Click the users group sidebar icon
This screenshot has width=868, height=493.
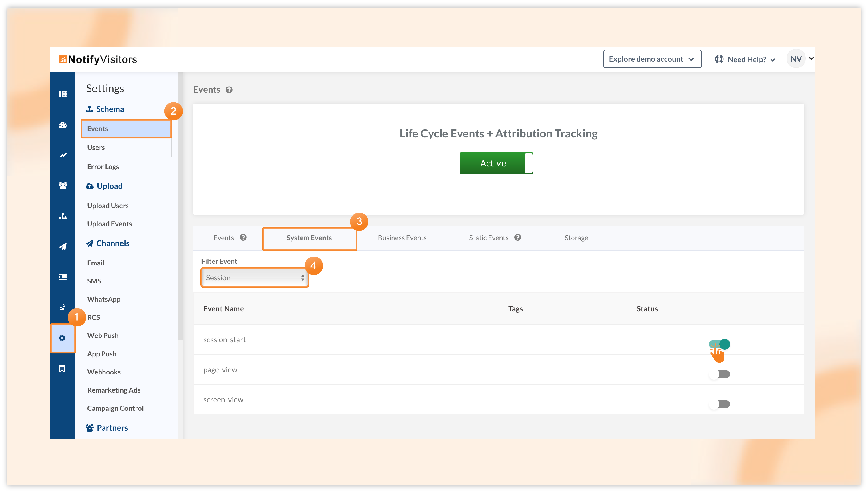pos(63,186)
